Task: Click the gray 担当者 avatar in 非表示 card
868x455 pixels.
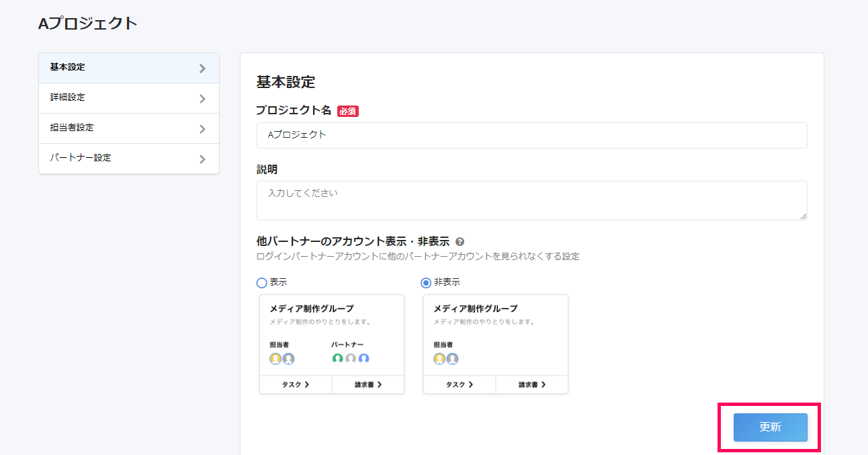Action: (452, 359)
